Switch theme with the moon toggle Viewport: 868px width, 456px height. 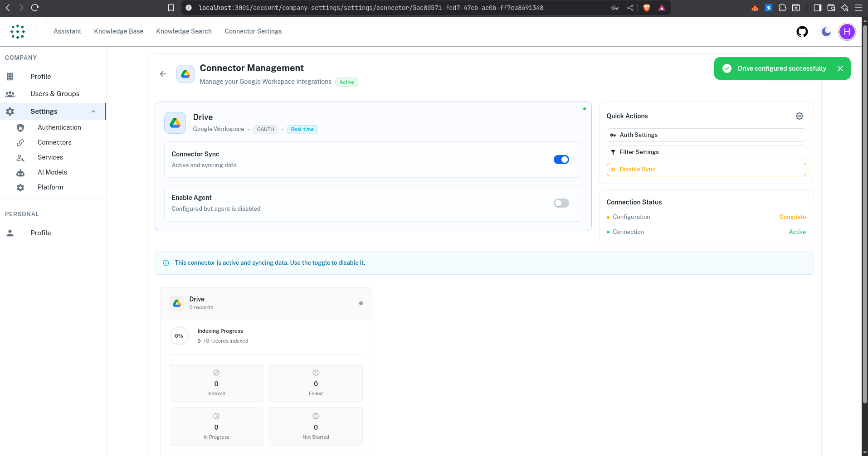tap(825, 31)
